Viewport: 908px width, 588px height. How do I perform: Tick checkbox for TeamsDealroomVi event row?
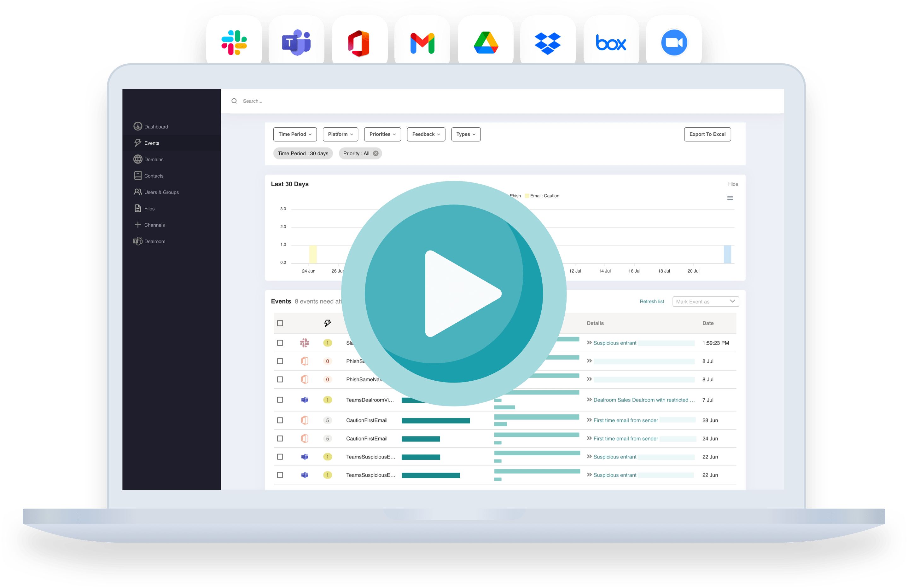[x=280, y=400]
